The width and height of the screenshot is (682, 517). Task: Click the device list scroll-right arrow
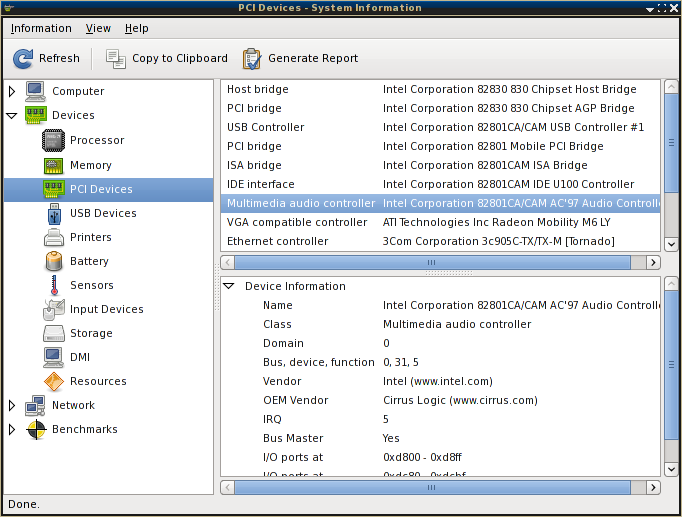click(x=653, y=263)
